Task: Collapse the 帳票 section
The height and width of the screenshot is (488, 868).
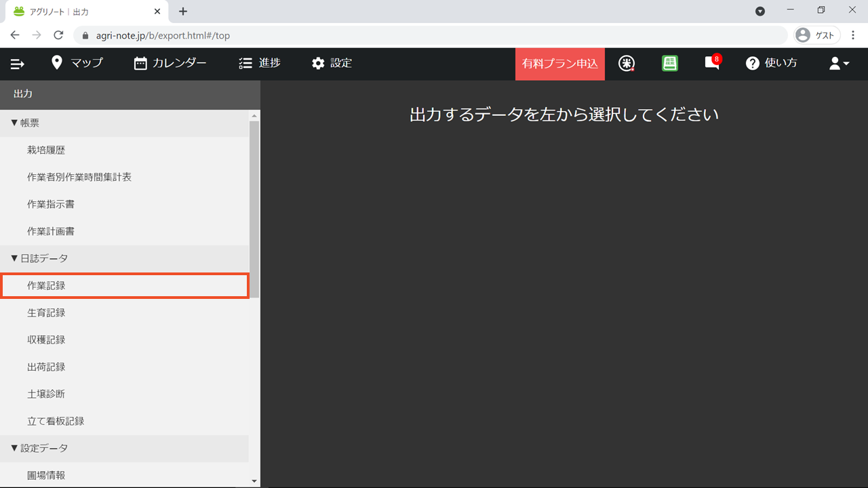Action: (x=125, y=123)
